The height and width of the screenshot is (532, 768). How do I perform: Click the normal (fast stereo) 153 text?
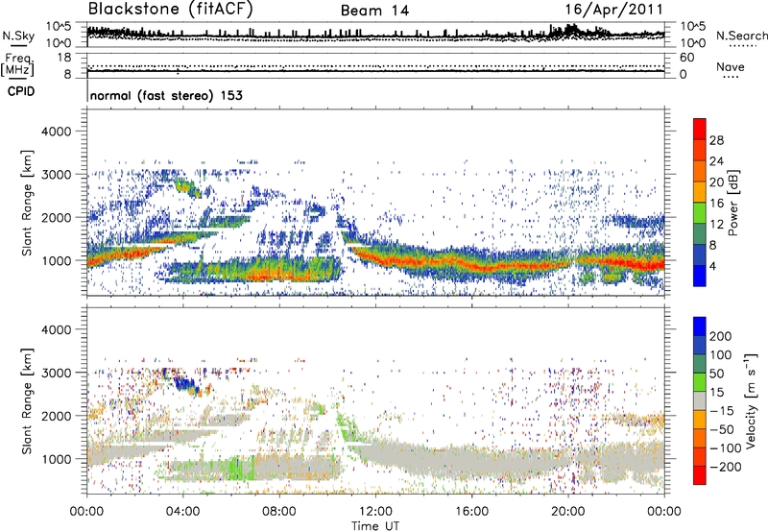tap(166, 95)
